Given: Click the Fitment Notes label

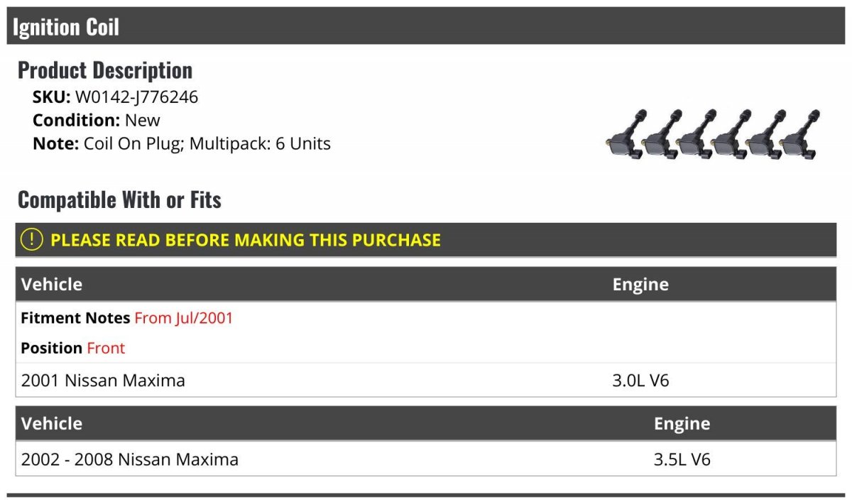Looking at the screenshot, I should [x=75, y=318].
